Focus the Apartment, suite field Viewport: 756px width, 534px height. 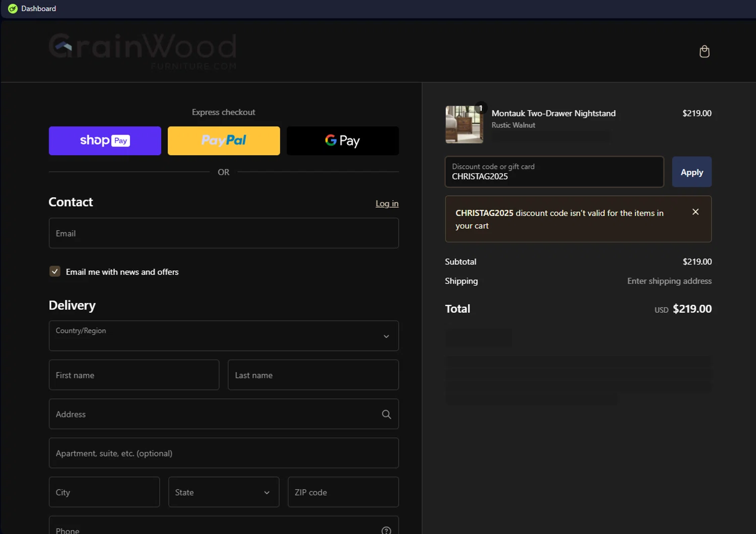click(224, 453)
